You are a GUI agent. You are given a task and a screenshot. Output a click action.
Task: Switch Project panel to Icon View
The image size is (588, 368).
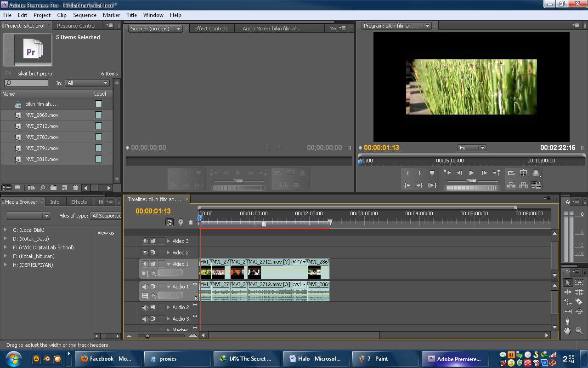point(17,188)
